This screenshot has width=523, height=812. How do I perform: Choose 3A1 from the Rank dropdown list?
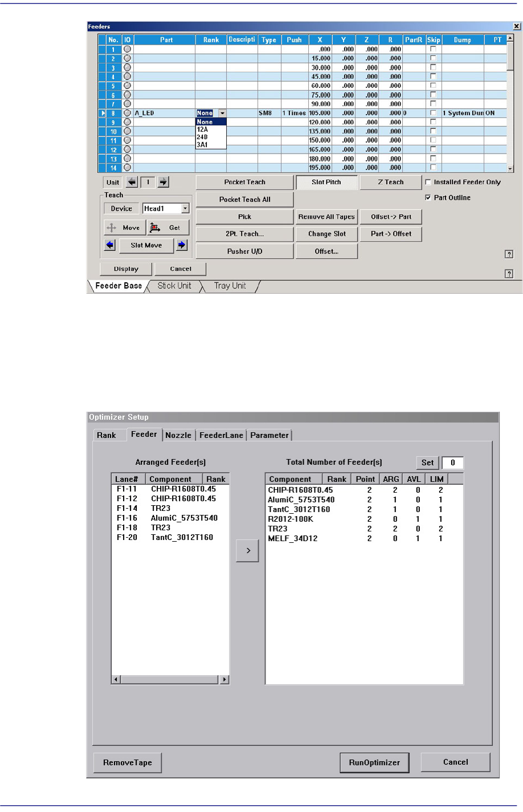point(211,145)
